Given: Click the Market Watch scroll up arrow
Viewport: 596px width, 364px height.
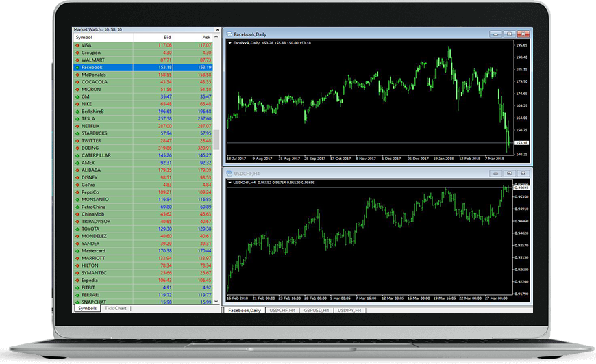Looking at the screenshot, I should coord(216,37).
